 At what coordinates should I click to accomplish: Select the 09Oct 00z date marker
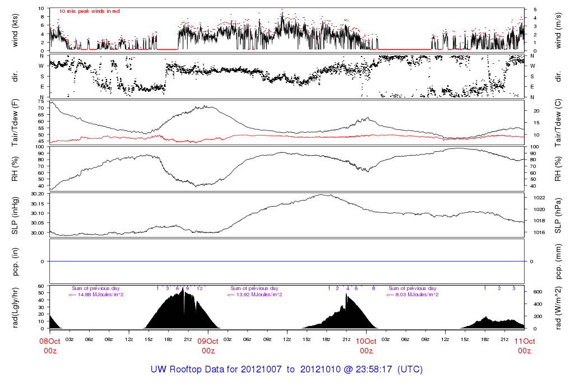coord(208,346)
